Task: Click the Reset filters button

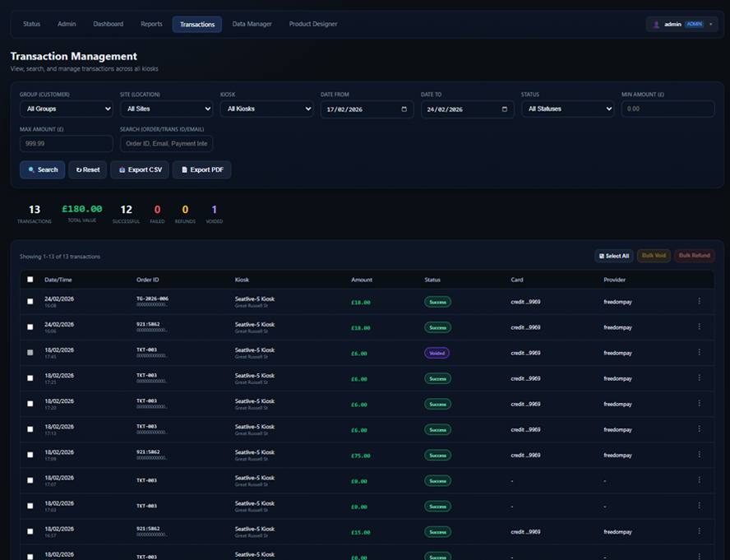Action: click(88, 170)
